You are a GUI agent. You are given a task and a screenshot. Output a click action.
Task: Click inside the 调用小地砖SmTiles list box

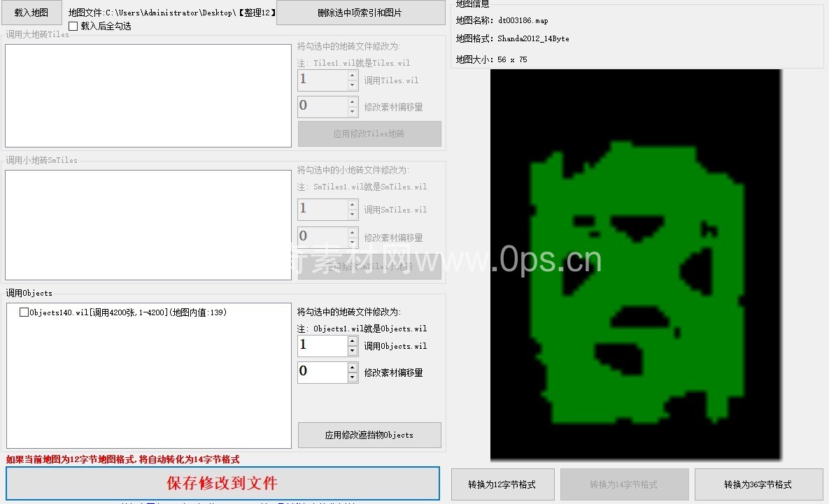[148, 224]
